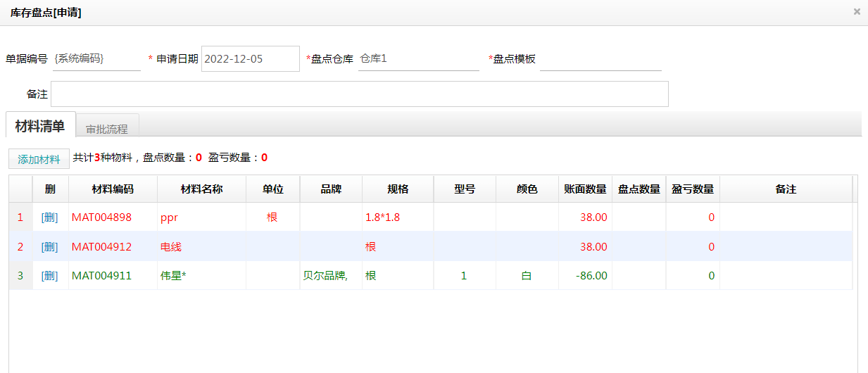Delete the 伟星* row via [删]
This screenshot has height=373, width=868.
(50, 276)
